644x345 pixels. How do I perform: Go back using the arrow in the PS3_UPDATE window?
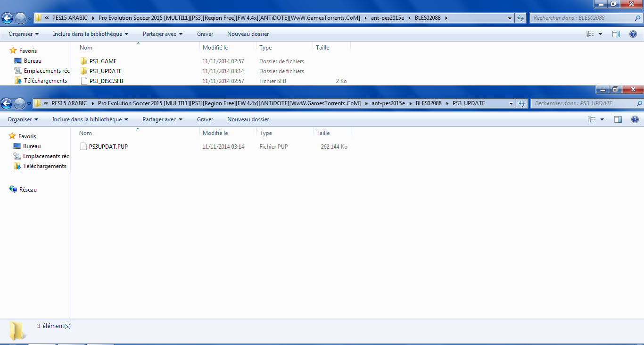point(7,103)
